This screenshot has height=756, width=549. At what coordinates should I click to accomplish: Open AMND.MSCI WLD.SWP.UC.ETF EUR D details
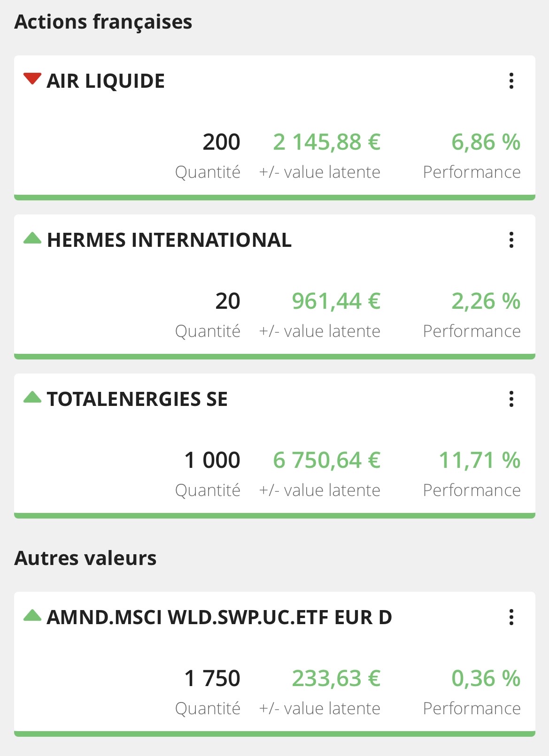[x=219, y=618]
